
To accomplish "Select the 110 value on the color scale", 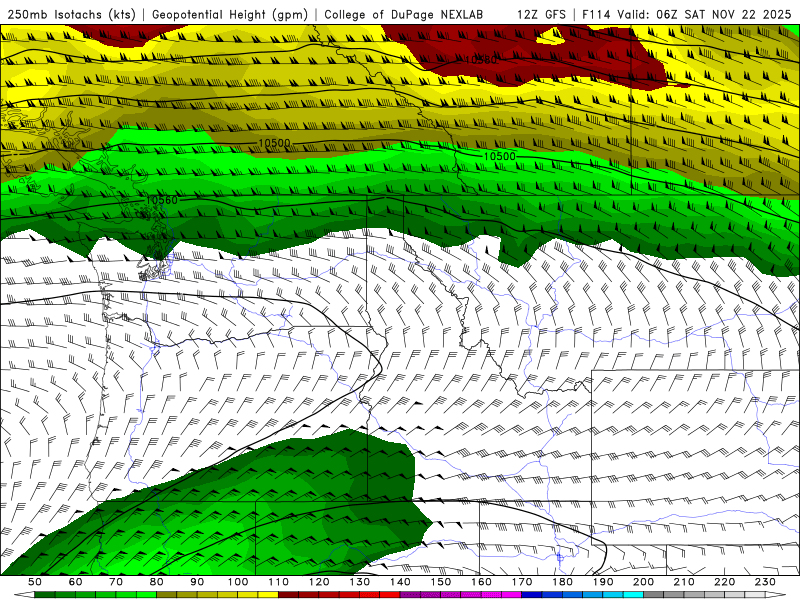I will (x=279, y=582).
